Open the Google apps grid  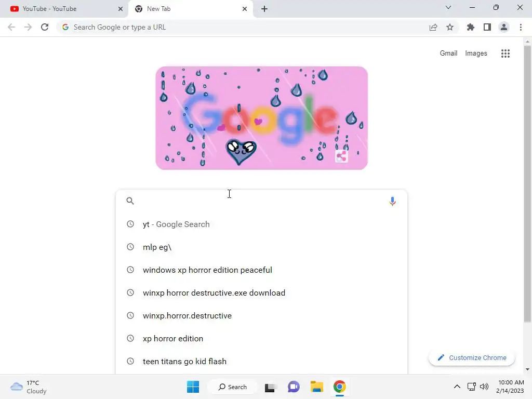point(506,54)
